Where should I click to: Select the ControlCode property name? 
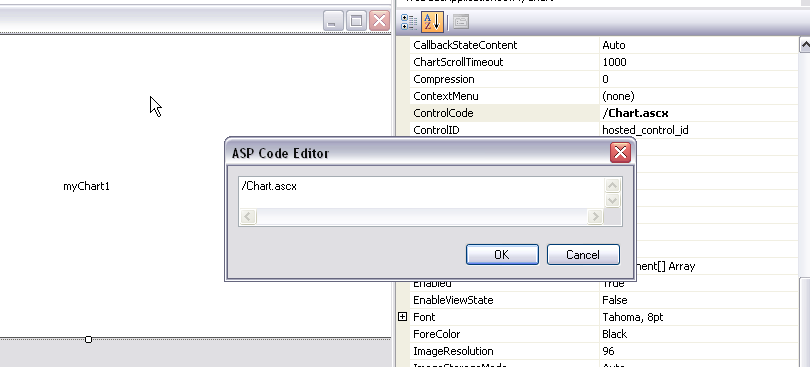coord(443,113)
